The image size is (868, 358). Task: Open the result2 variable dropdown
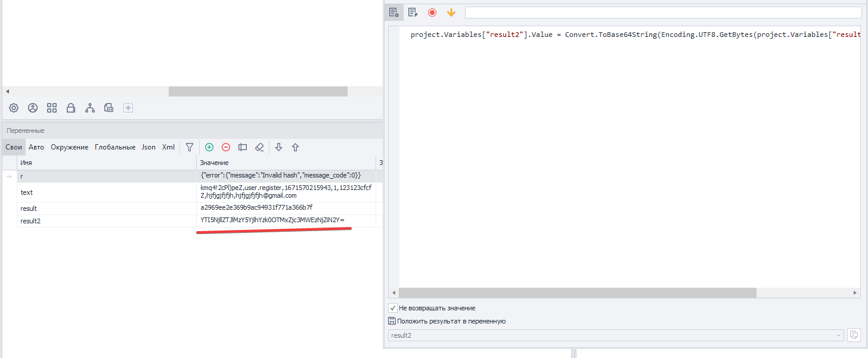[616, 335]
